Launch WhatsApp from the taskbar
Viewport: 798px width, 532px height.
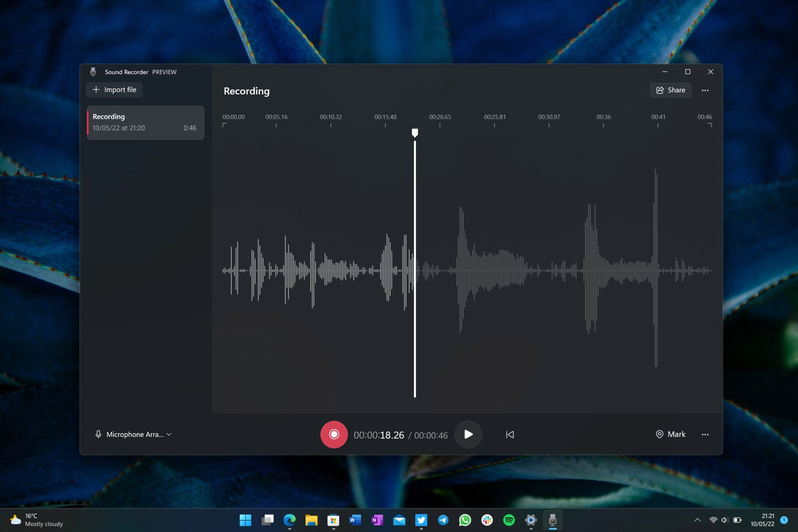(x=465, y=520)
